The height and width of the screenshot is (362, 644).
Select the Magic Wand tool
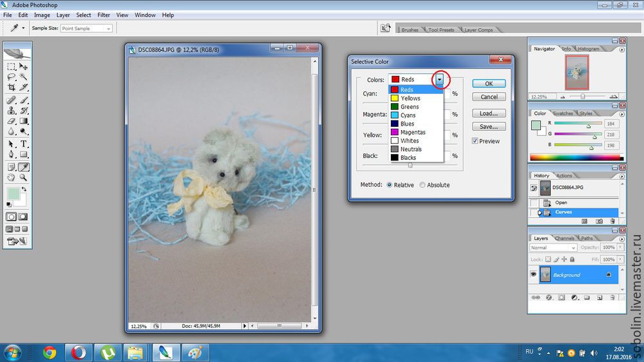pos(23,77)
